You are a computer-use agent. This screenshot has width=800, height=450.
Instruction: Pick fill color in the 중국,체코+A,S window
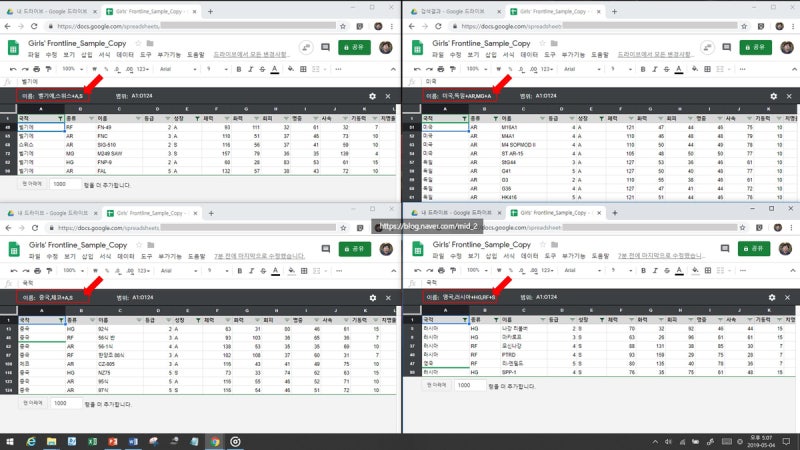coord(291,270)
